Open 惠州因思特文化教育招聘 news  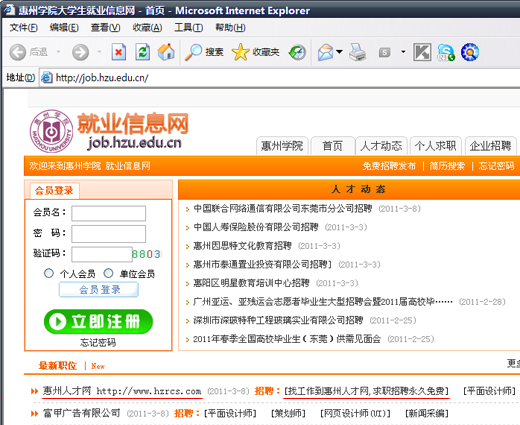(242, 246)
